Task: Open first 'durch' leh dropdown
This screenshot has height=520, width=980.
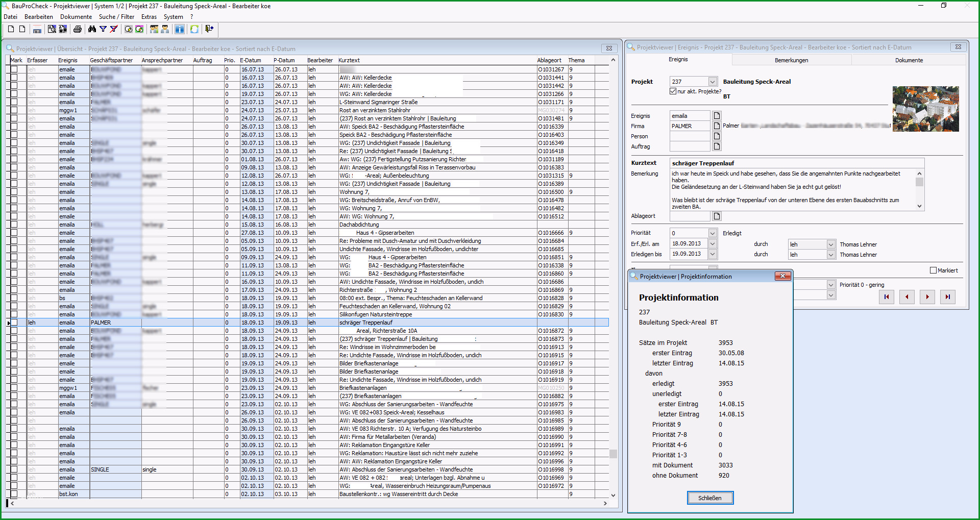Action: coord(831,244)
